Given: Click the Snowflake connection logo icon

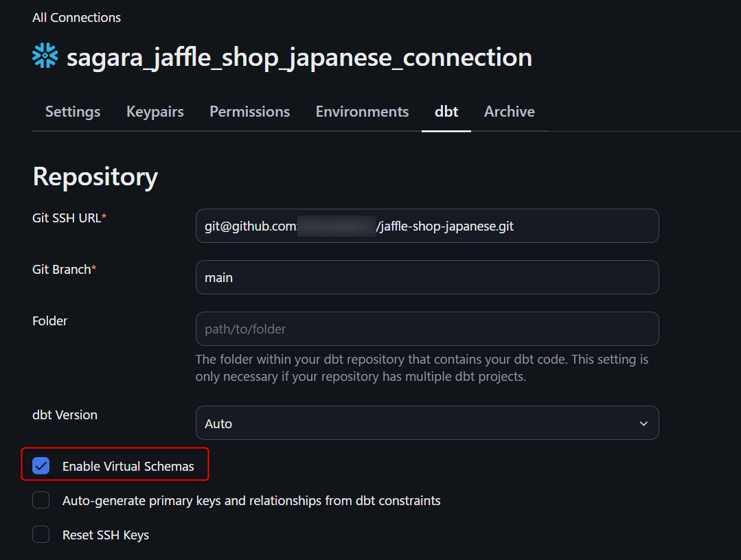Looking at the screenshot, I should pyautogui.click(x=45, y=56).
